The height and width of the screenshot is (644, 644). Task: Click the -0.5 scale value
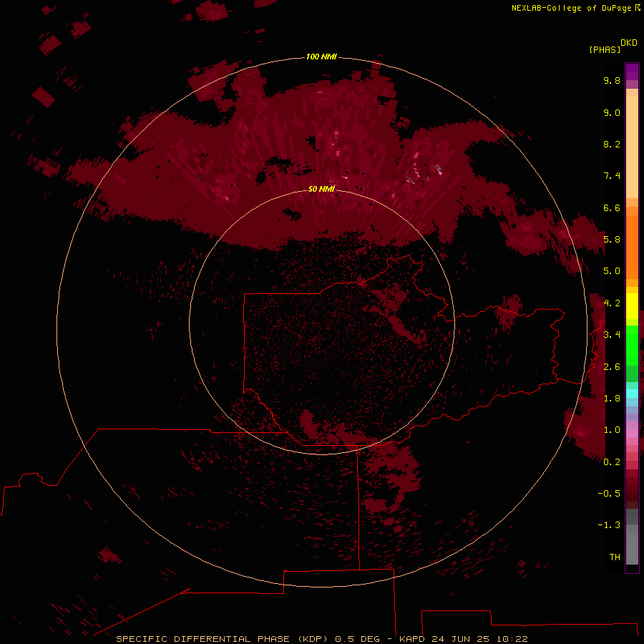click(x=609, y=494)
